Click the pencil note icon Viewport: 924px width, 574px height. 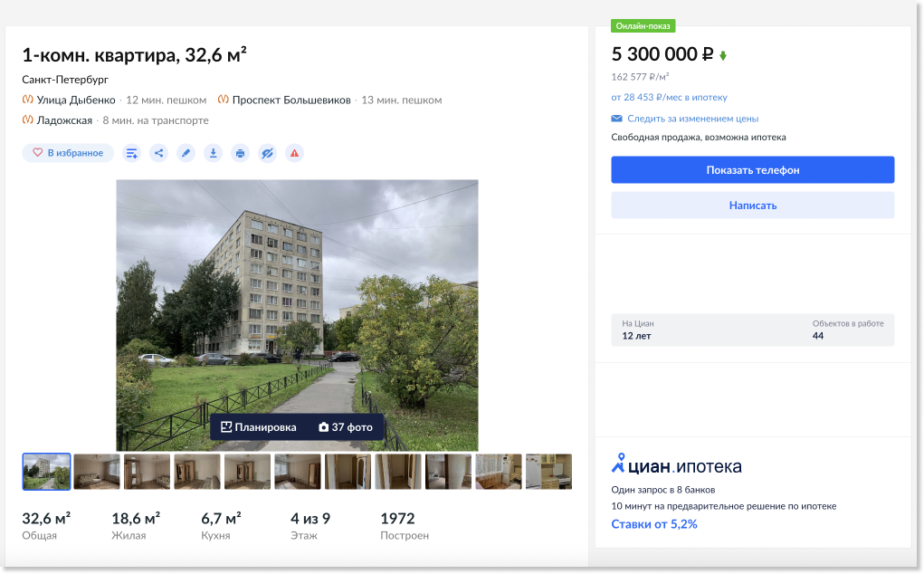click(186, 153)
